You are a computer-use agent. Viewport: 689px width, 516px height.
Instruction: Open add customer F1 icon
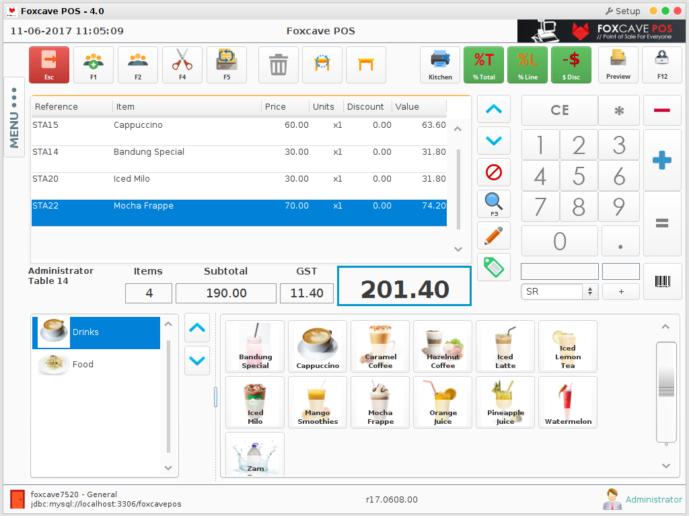(x=93, y=65)
